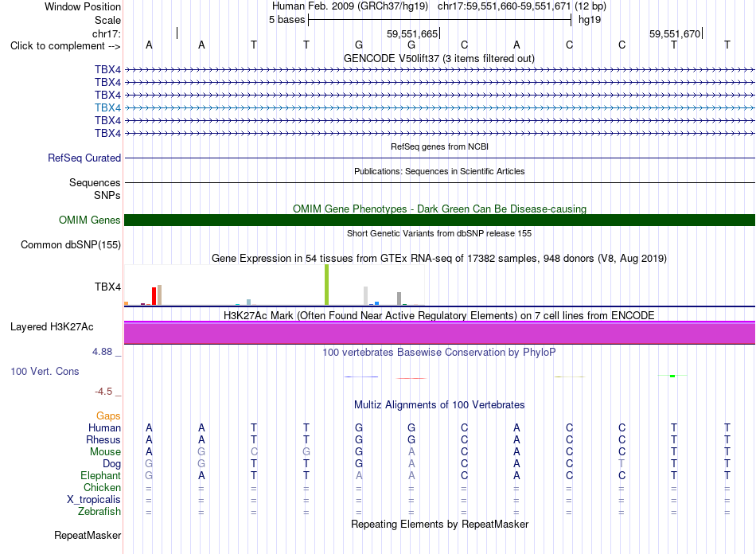Click the 5 bases scale label
Image resolution: width=756 pixels, height=554 pixels.
click(286, 20)
